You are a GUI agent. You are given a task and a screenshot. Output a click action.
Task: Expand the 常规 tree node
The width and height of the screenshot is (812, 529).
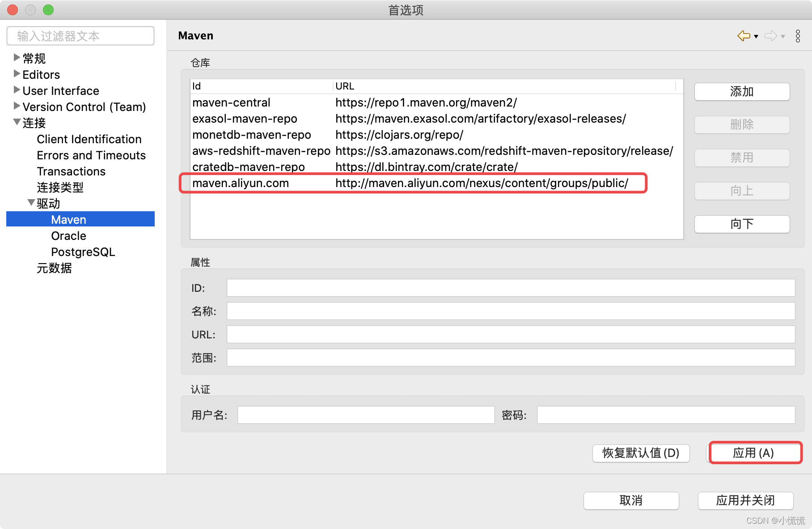point(17,57)
